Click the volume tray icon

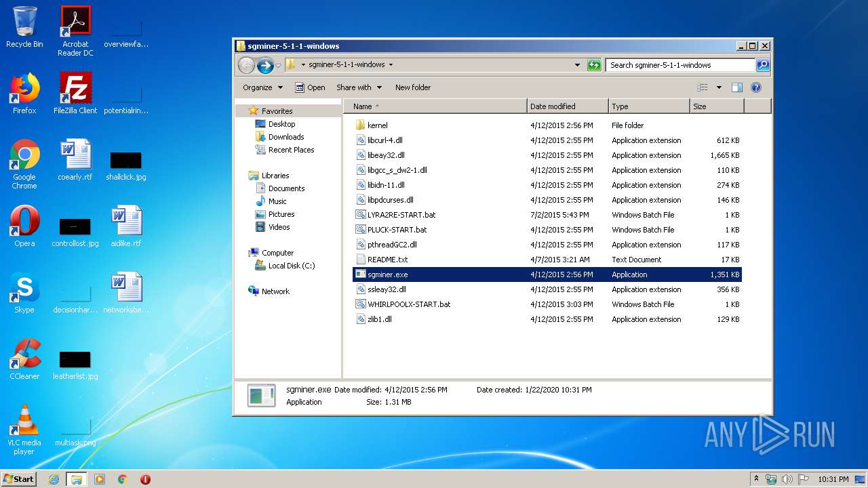(787, 479)
